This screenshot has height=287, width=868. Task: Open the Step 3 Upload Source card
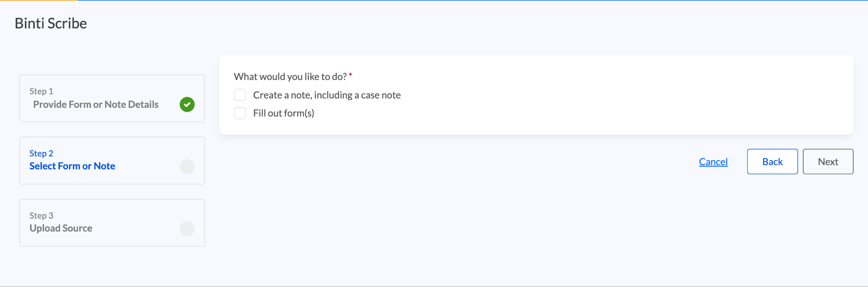(112, 223)
